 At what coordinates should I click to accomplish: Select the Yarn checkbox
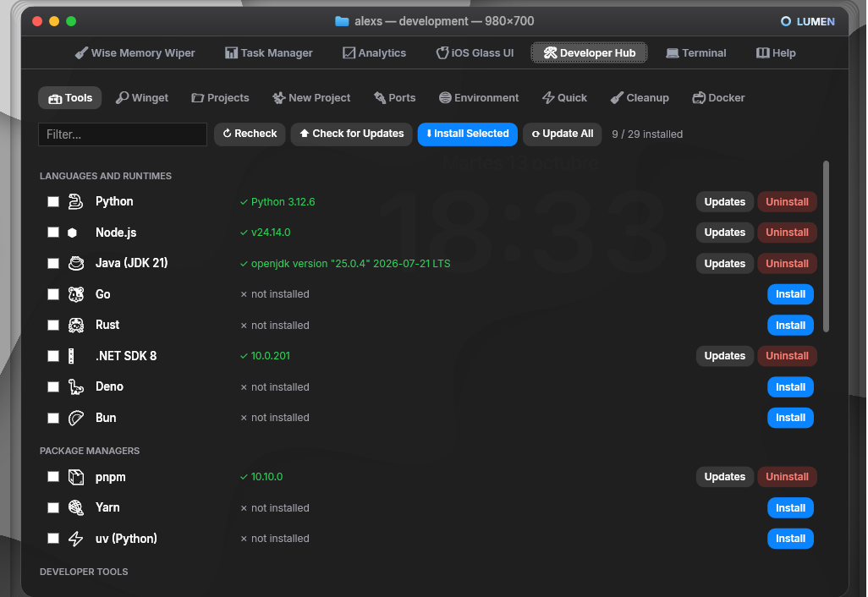53,508
